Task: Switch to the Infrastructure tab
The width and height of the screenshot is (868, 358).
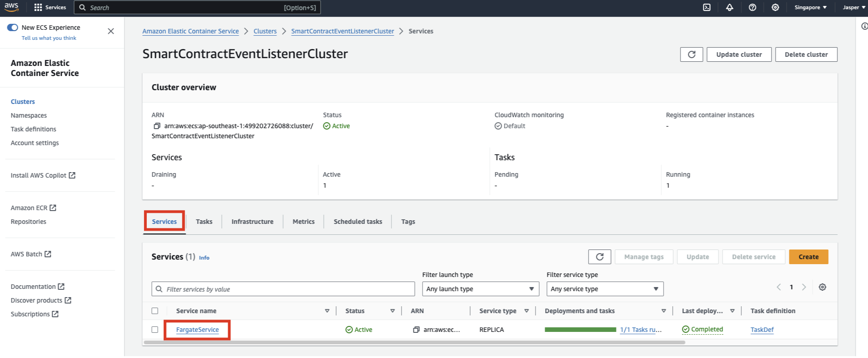Action: [x=252, y=222]
